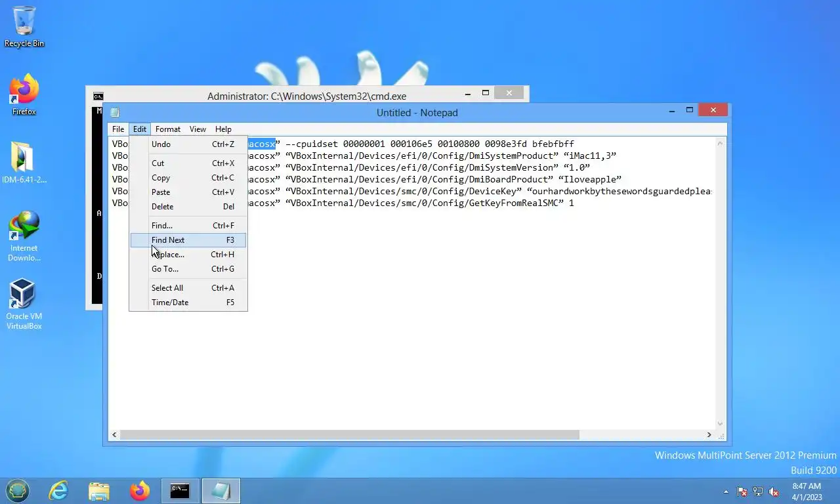This screenshot has width=840, height=504.
Task: Show hidden system tray icons
Action: point(726,492)
